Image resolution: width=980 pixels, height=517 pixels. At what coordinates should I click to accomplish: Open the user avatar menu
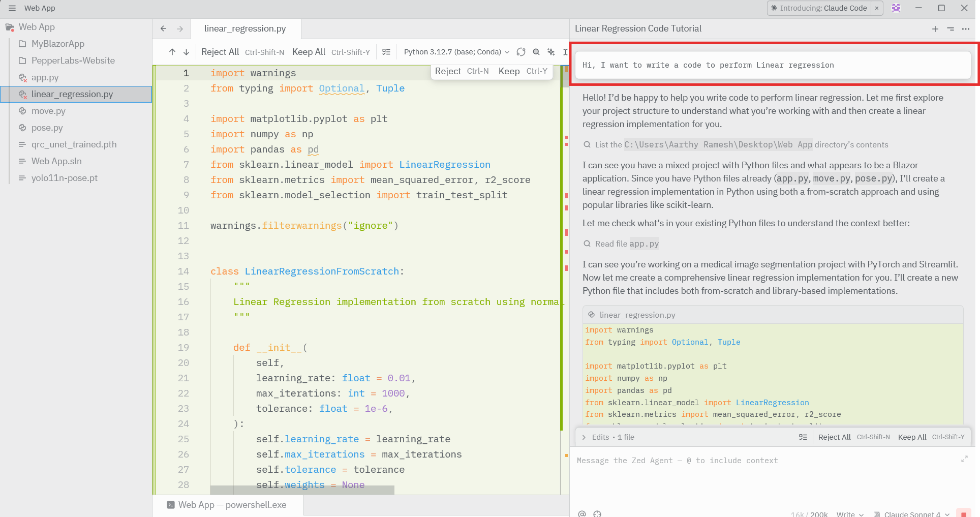(896, 8)
